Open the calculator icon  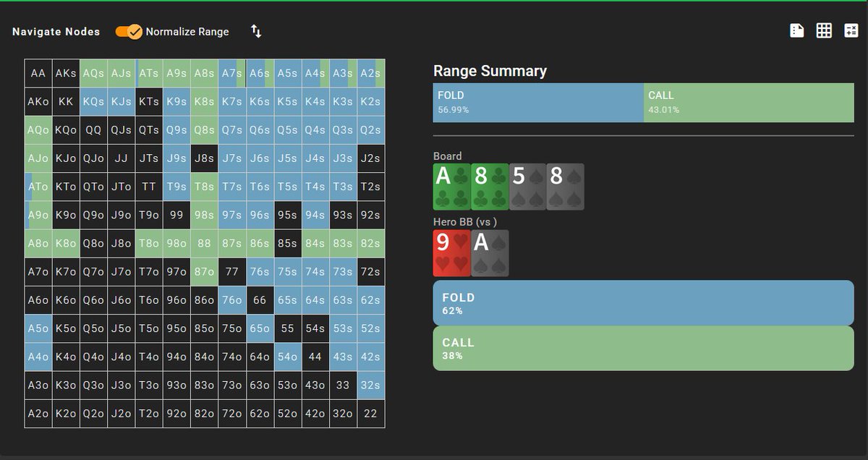(x=851, y=30)
